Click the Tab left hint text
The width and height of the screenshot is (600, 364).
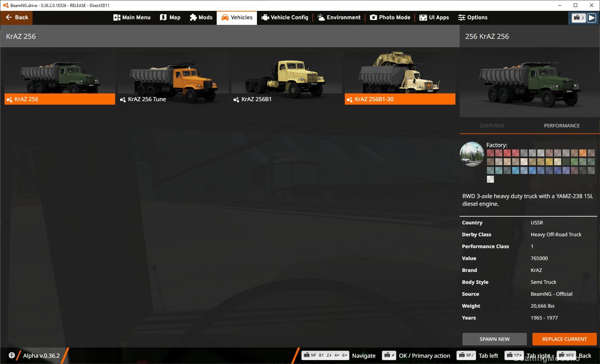pos(488,356)
